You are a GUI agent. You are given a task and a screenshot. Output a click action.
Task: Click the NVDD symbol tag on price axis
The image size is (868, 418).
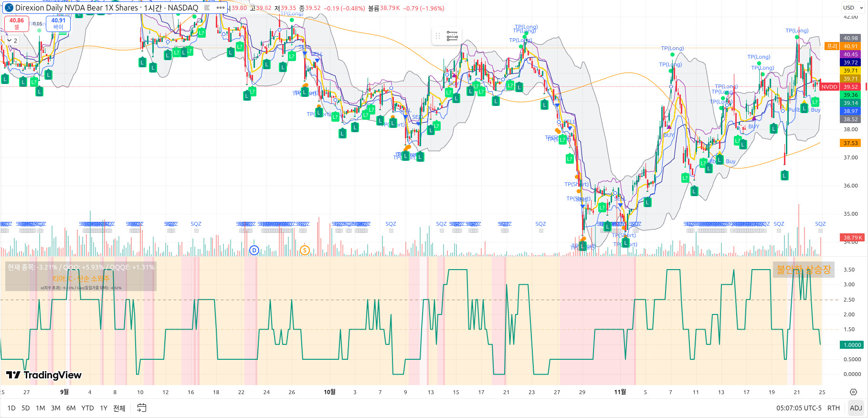pyautogui.click(x=829, y=87)
